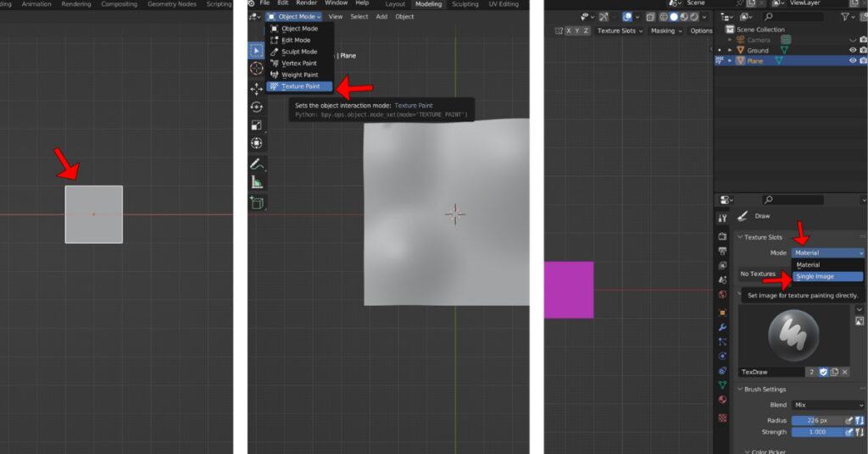The width and height of the screenshot is (868, 454).
Task: Open the Mode dropdown showing Material
Action: click(827, 252)
